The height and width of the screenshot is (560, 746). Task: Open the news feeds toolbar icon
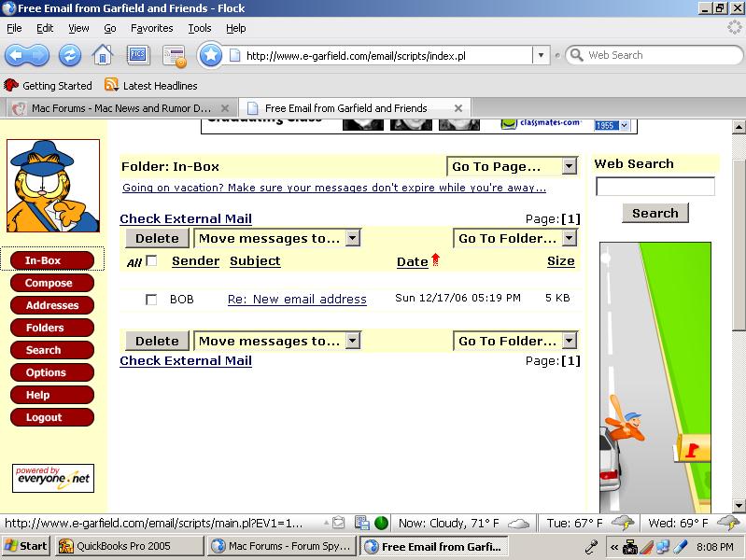[175, 56]
